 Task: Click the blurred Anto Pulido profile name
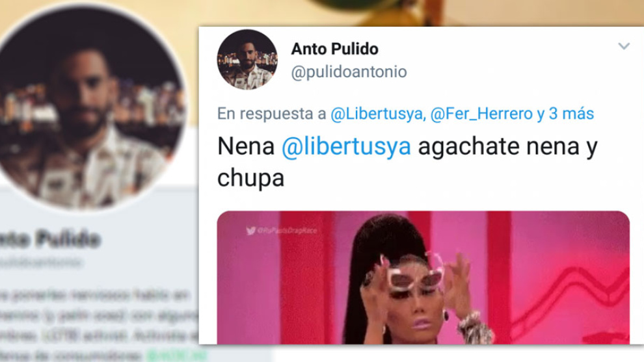coord(49,239)
